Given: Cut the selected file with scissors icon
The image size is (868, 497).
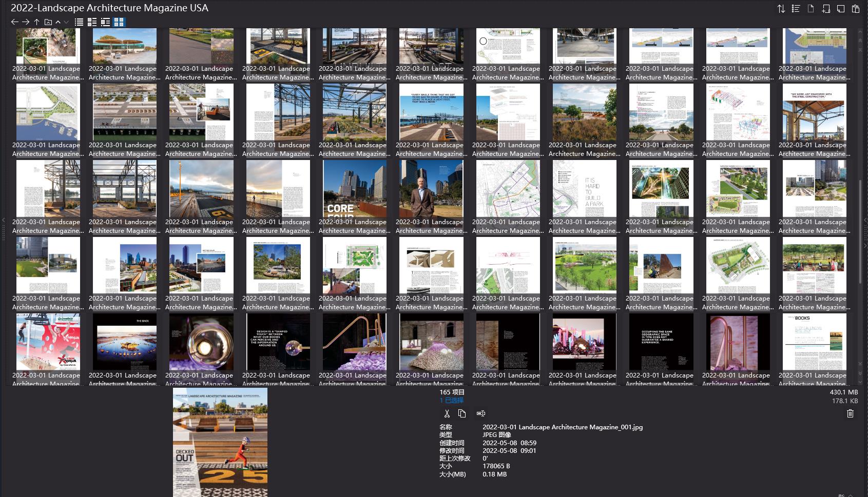Looking at the screenshot, I should 447,413.
